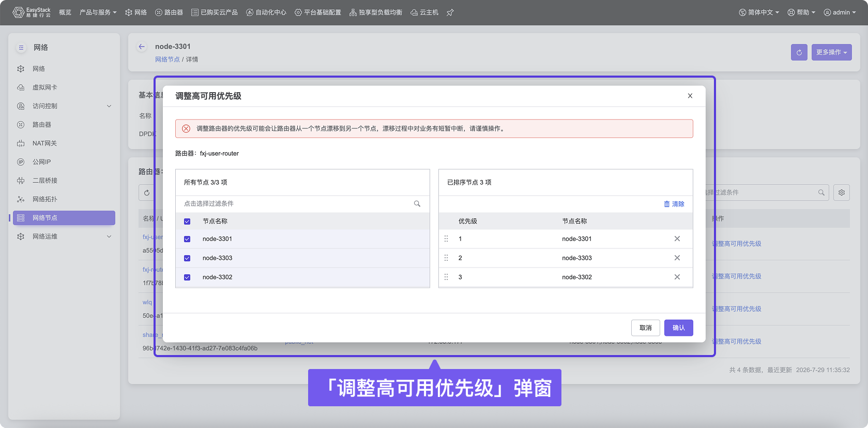Screen dimensions: 868x428
Task: Toggle the 节点名称 select-all checkbox
Action: (187, 222)
